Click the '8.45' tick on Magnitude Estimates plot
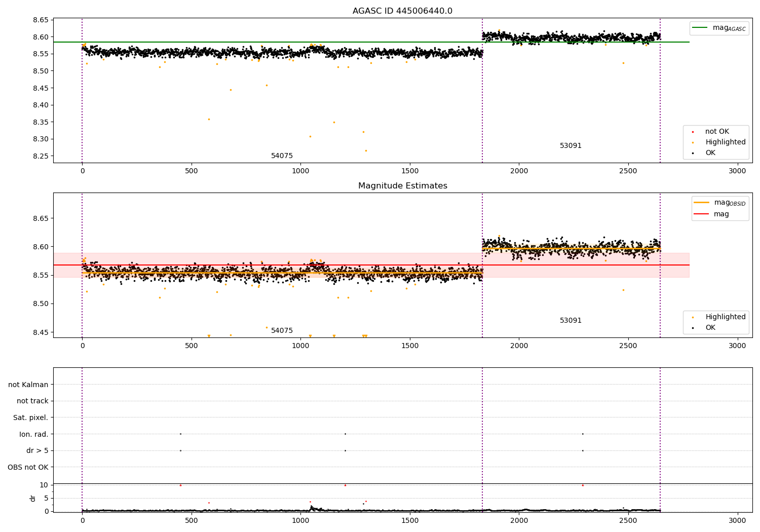Screen dimensions: 760x532 click(41, 332)
